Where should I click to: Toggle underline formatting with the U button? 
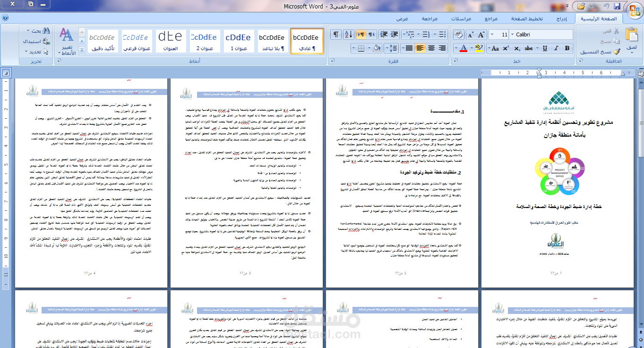click(x=545, y=48)
